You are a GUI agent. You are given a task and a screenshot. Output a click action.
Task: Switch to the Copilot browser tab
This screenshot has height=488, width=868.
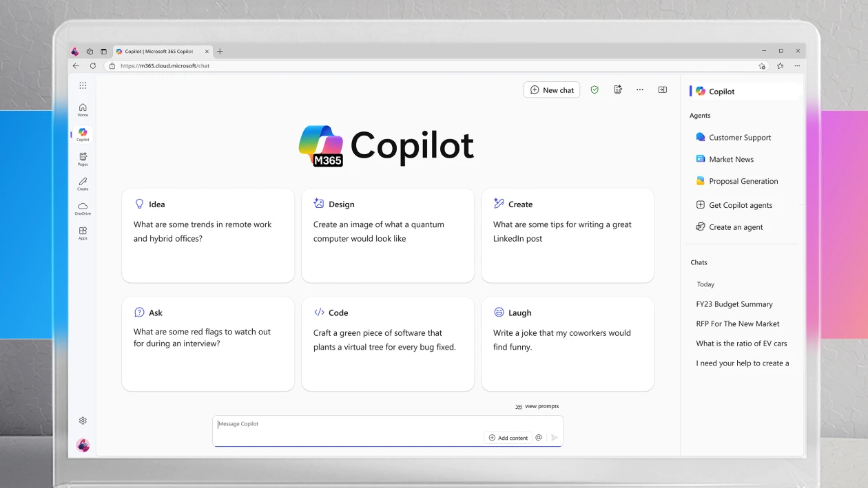coord(158,51)
